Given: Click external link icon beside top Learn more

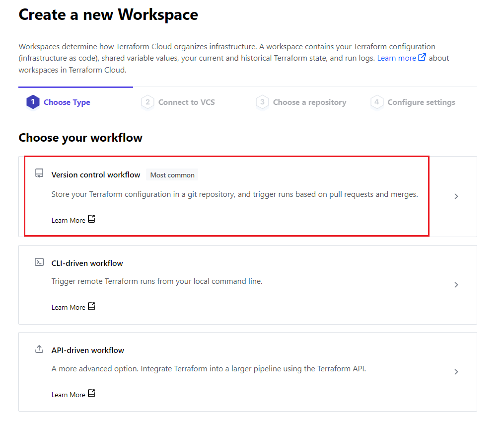Looking at the screenshot, I should click(422, 57).
